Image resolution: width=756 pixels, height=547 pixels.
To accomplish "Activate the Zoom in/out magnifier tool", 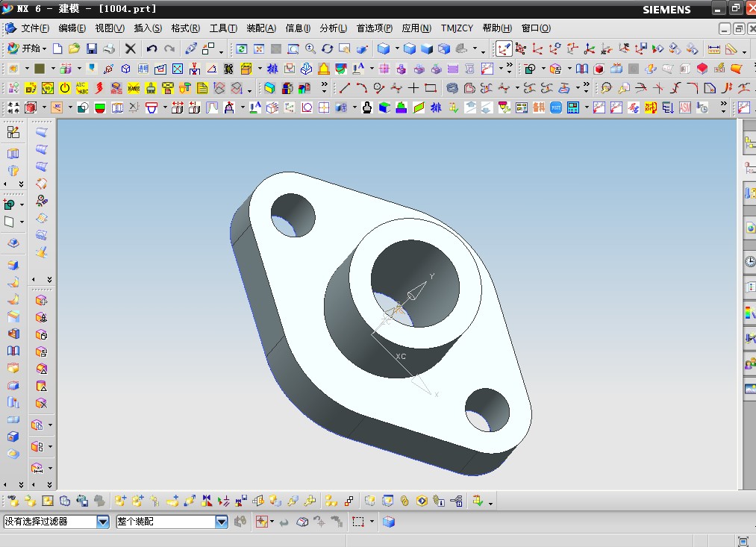I will 310,49.
